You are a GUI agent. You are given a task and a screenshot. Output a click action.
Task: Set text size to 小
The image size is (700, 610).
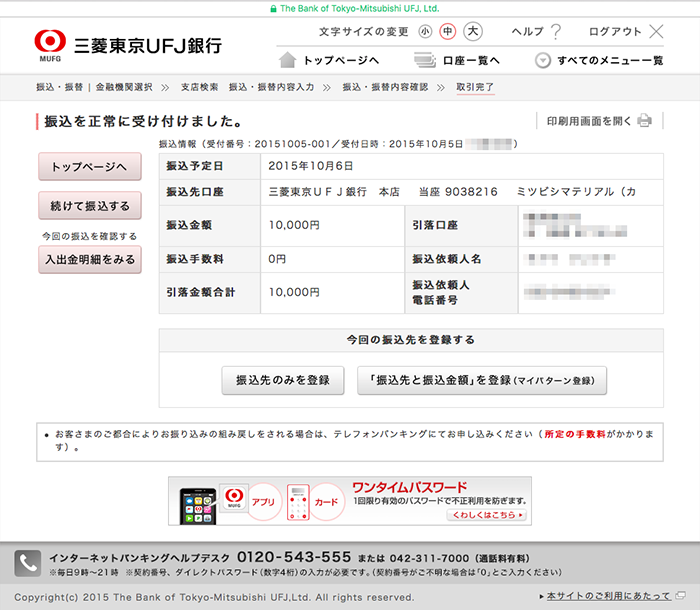425,31
